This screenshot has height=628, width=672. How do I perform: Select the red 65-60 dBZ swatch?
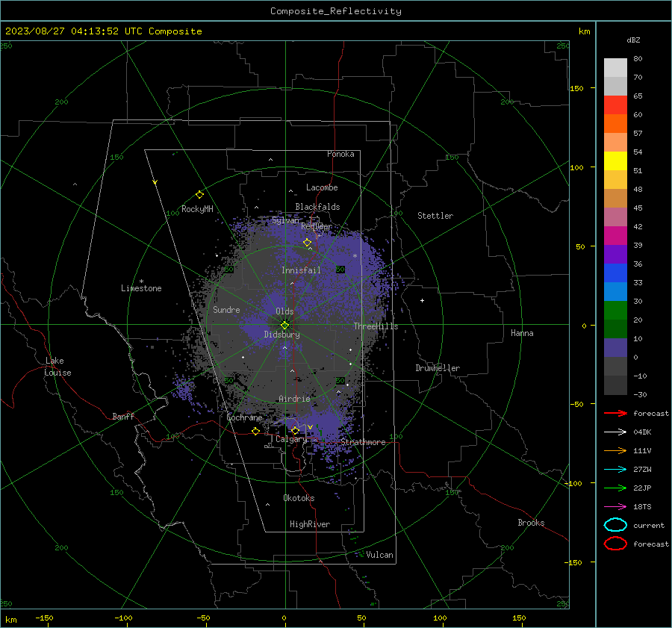point(615,105)
